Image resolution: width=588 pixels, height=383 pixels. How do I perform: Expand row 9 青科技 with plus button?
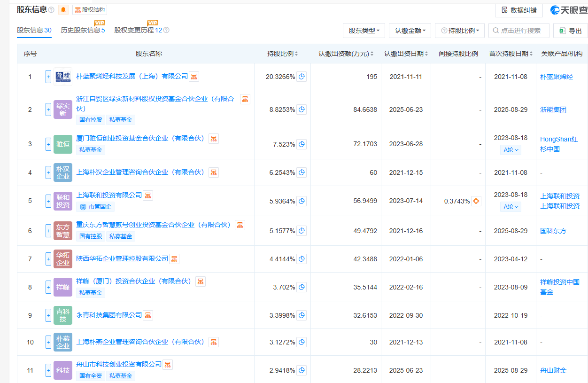(x=48, y=315)
